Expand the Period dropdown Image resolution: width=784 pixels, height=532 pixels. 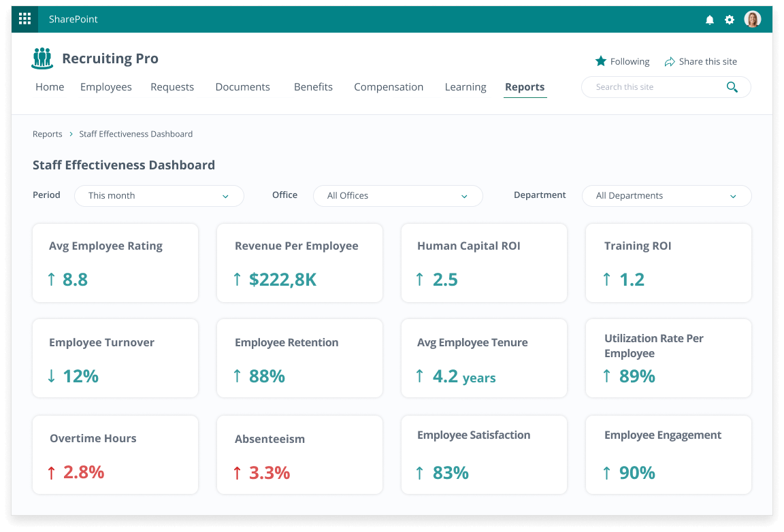point(159,196)
